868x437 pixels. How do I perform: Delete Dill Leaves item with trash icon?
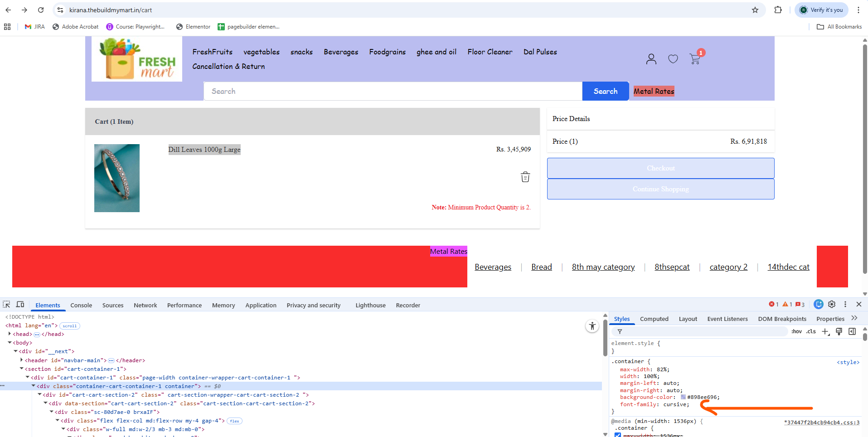click(525, 177)
